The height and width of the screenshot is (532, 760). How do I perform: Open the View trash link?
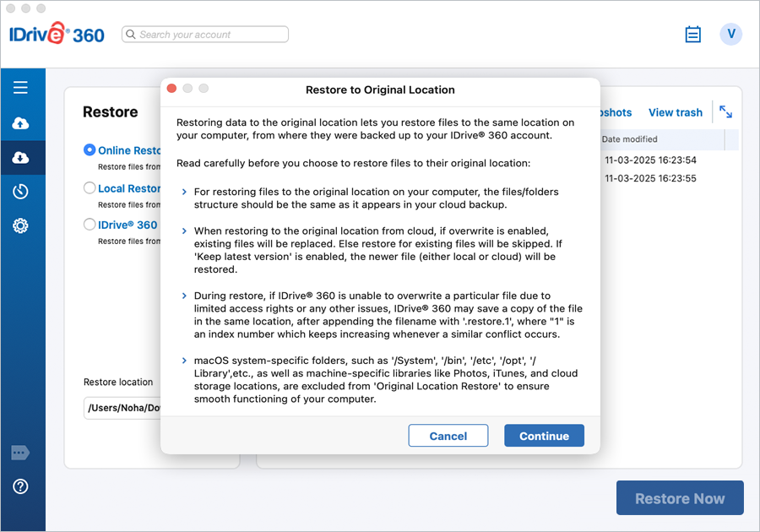click(x=676, y=112)
